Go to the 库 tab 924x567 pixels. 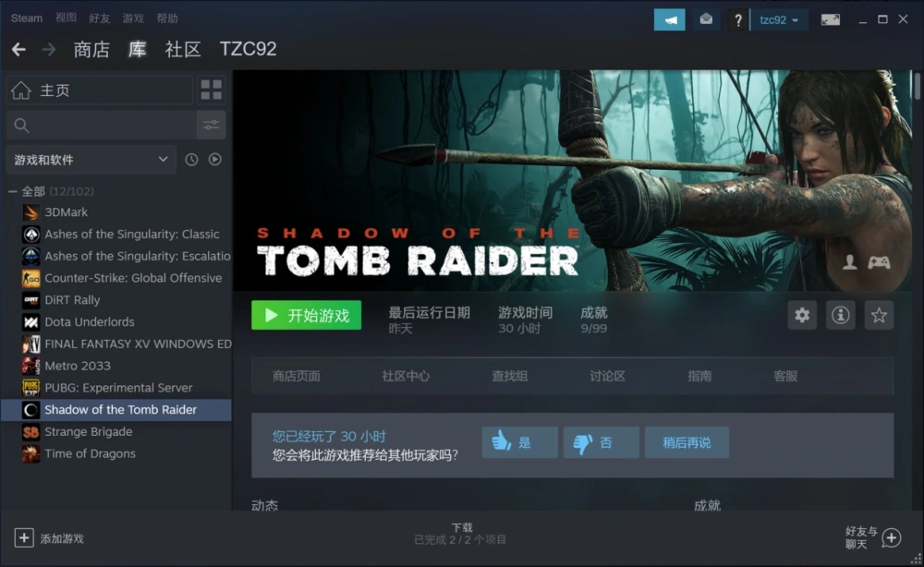click(138, 50)
